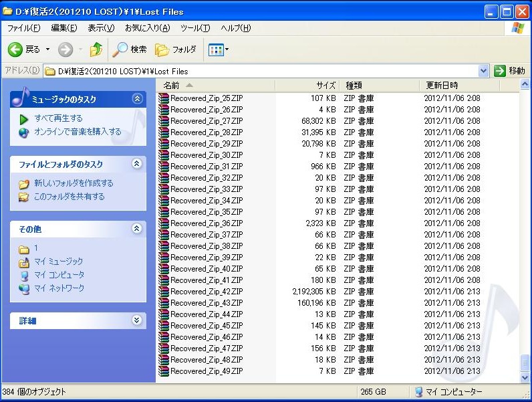The image size is (532, 402).
Task: Open the address bar dropdown arrow
Action: coord(484,71)
